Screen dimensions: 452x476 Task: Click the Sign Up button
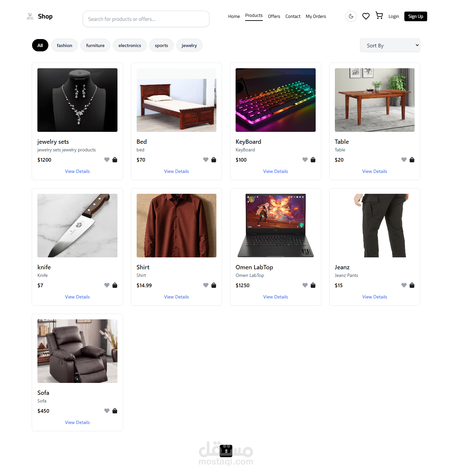(x=416, y=16)
